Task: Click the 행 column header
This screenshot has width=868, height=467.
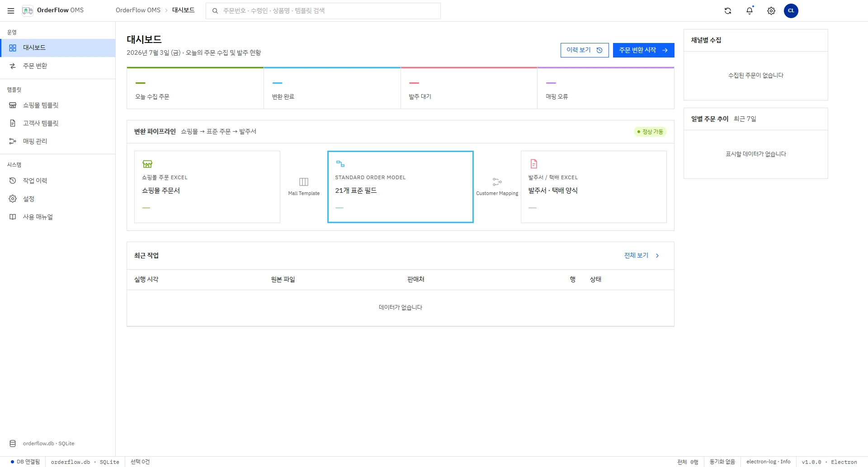Action: 573,280
